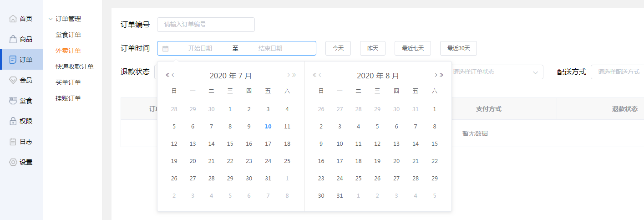Open 外卖订单 submenu item
Image resolution: width=644 pixels, height=220 pixels.
coord(68,51)
